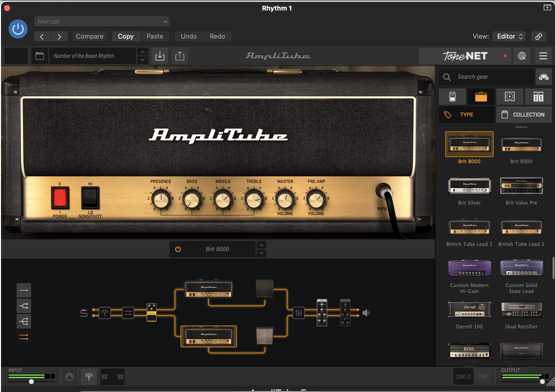Select the Overdrive pedal in signal chain
This screenshot has height=392, width=555.
[151, 312]
